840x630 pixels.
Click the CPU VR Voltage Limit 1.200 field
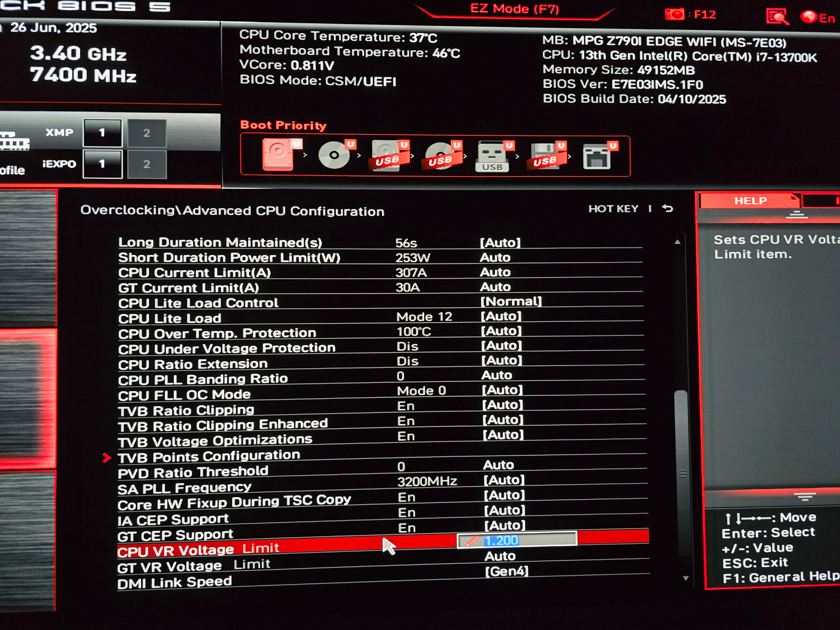pos(517,539)
